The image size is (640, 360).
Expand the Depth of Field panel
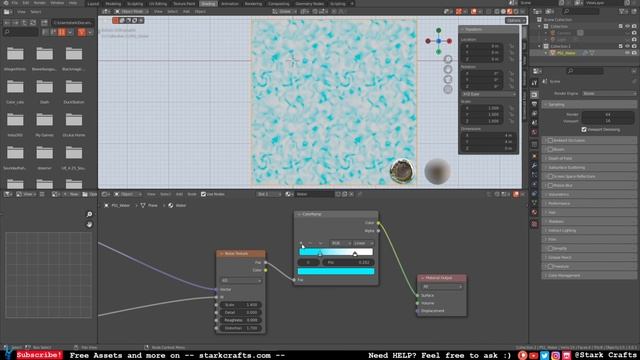point(589,158)
